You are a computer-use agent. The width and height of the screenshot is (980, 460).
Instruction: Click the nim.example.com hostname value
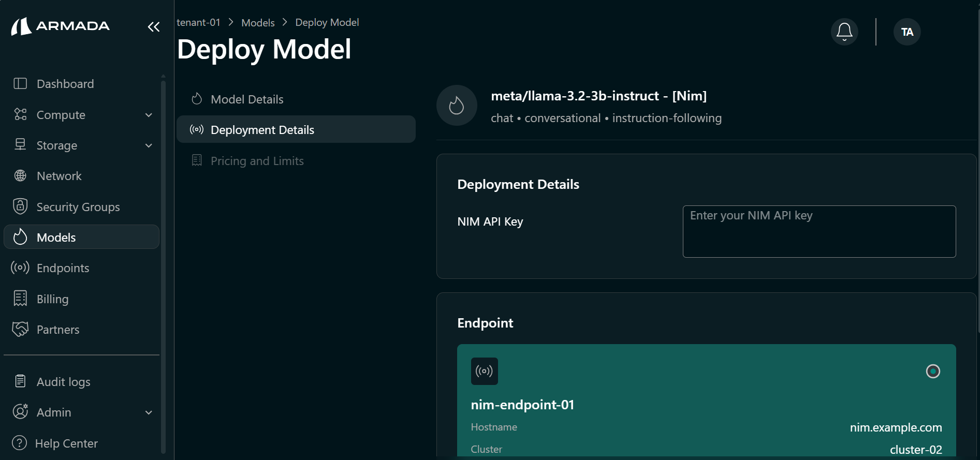point(896,427)
